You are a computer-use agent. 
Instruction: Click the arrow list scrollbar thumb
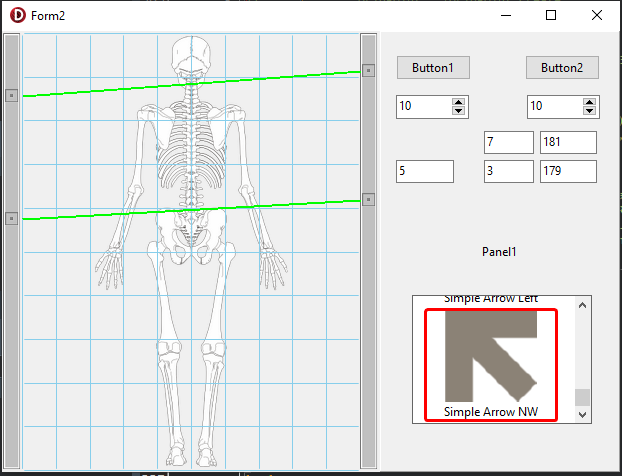tap(582, 397)
